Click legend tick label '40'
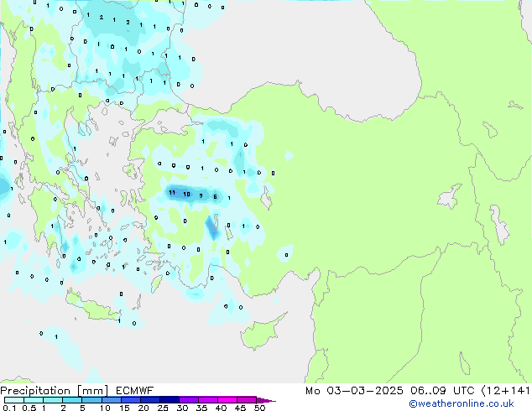This screenshot has width=532, height=411. pos(221,408)
